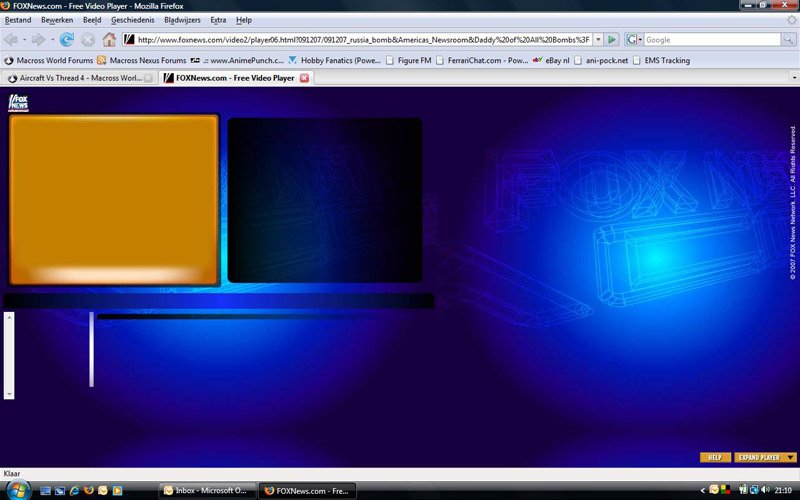Click the playlist scrollbar up arrow
800x500 pixels.
coord(9,317)
